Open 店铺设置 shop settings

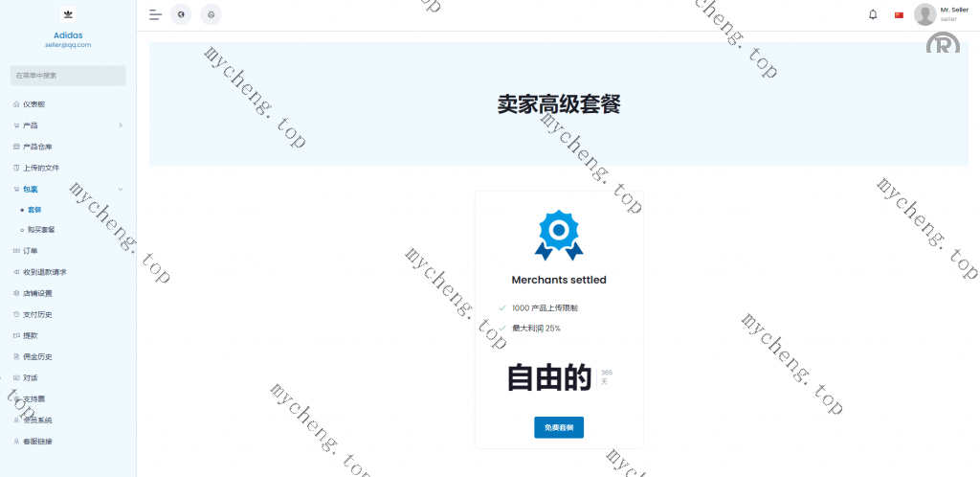(x=37, y=293)
